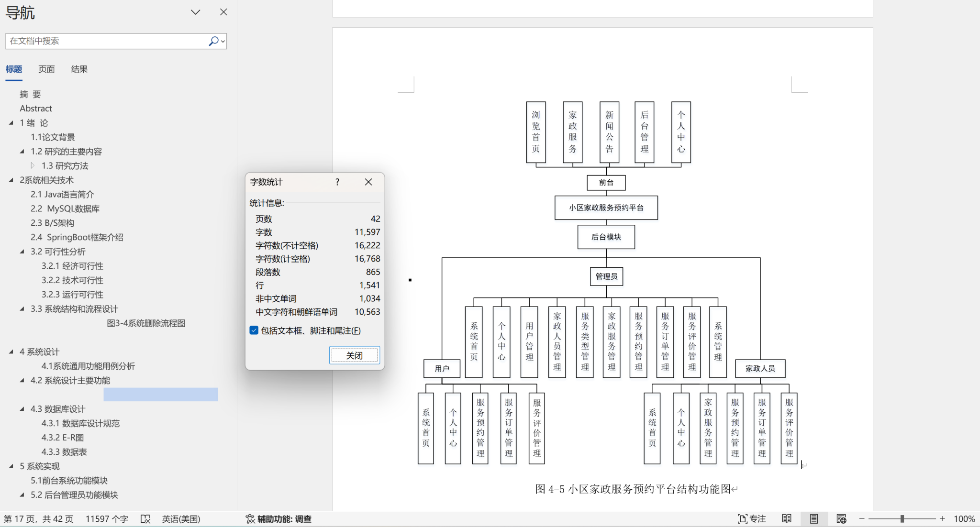980x527 pixels.
Task: Switch to Web Layout view icon
Action: click(841, 519)
